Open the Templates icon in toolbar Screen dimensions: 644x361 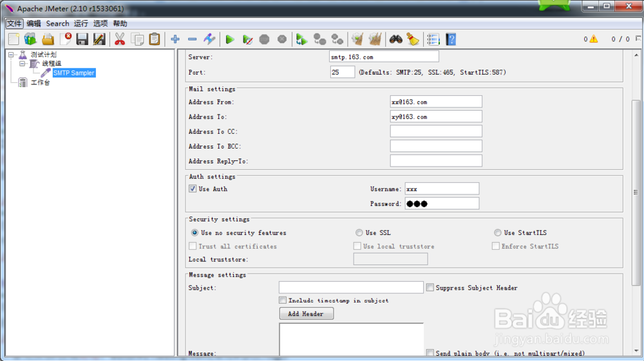[x=30, y=39]
